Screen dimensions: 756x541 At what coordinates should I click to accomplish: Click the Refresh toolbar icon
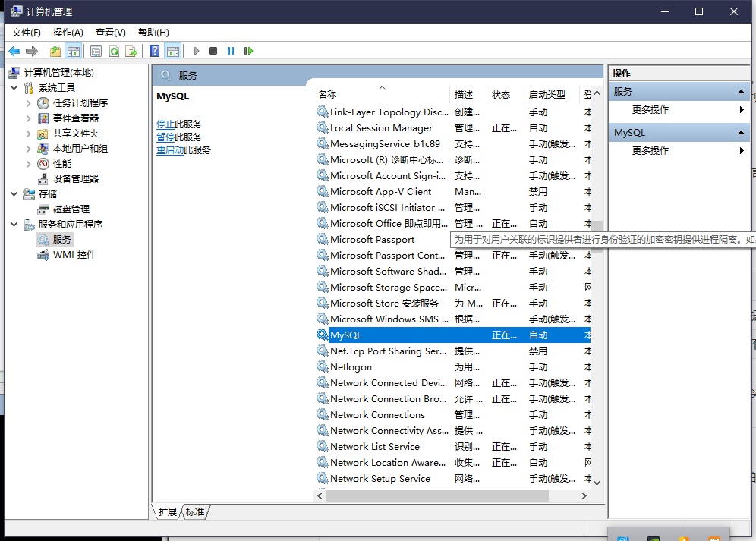click(114, 51)
